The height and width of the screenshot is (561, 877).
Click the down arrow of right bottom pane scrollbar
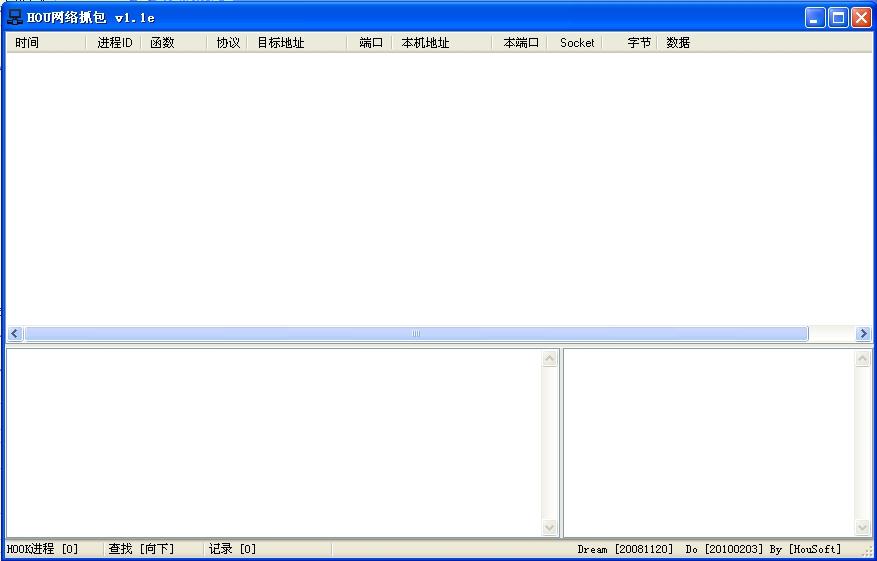tap(863, 527)
